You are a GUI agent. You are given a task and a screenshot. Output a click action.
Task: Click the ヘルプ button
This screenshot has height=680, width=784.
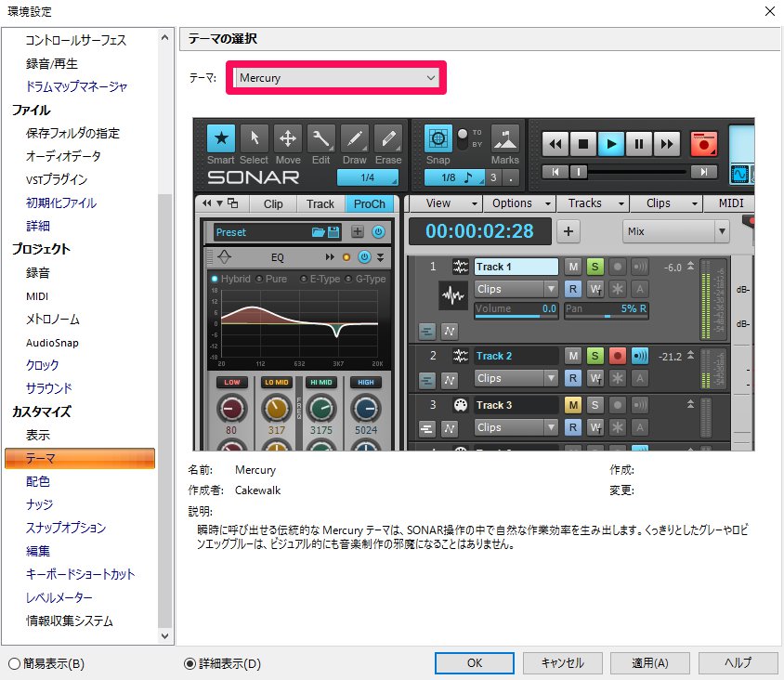click(738, 663)
